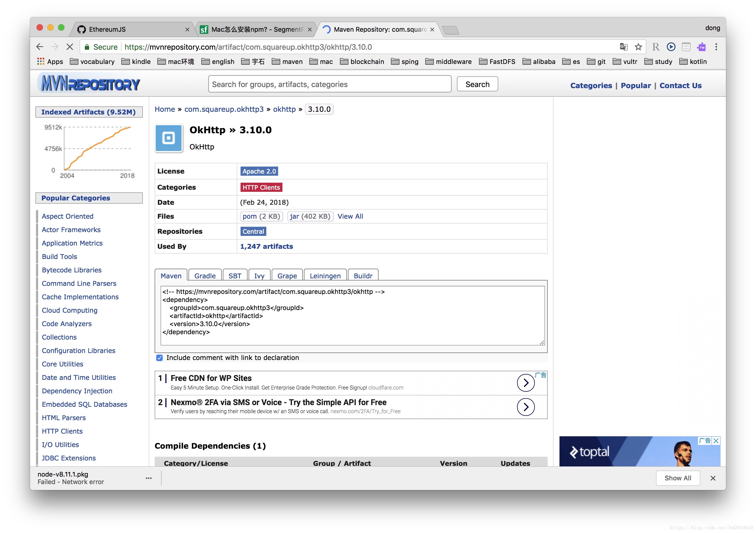The image size is (756, 533).
Task: Click com.squareup.okhttp3 in breadcrumb
Action: tap(224, 109)
